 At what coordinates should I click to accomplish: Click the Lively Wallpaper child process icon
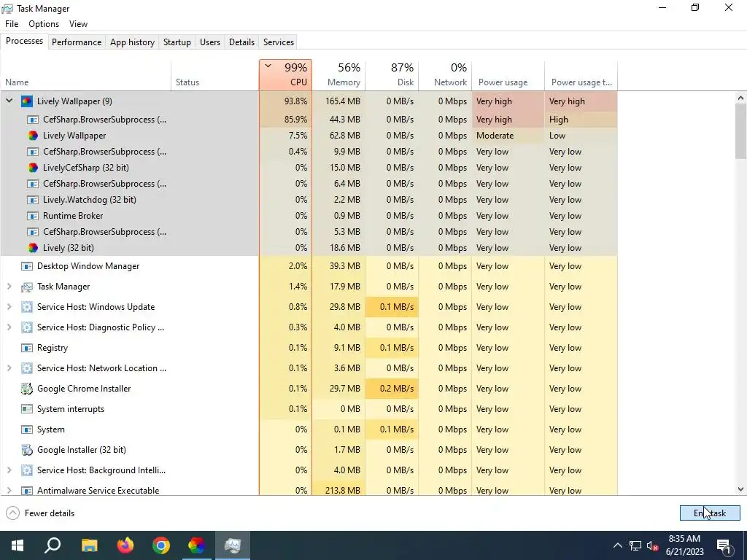coord(32,136)
